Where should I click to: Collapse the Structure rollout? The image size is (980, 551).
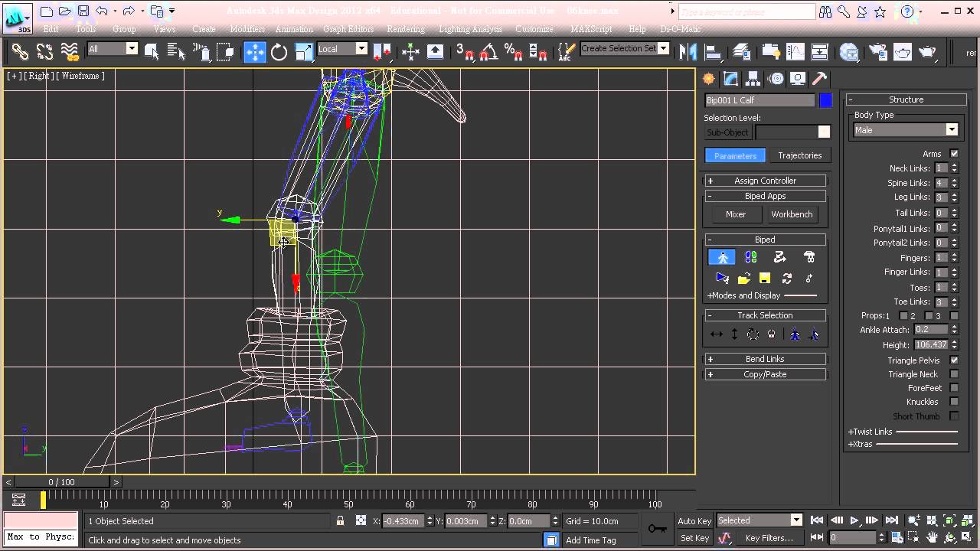coord(906,99)
